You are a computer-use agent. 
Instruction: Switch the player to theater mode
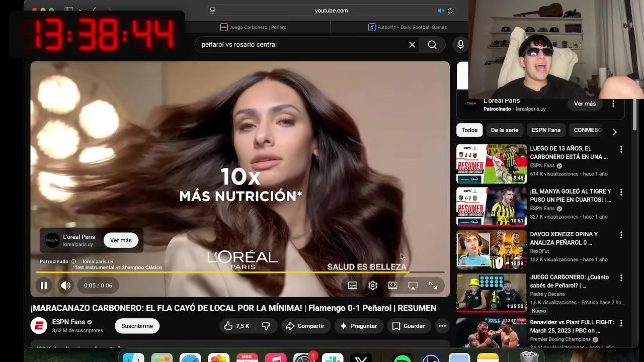393,286
